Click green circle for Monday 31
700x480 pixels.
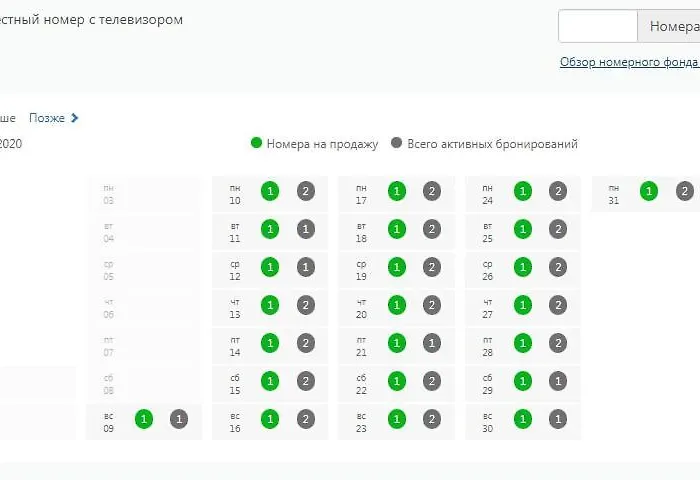[649, 191]
